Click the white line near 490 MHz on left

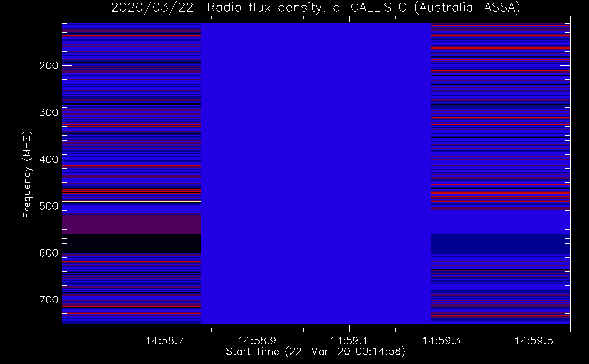(131, 201)
